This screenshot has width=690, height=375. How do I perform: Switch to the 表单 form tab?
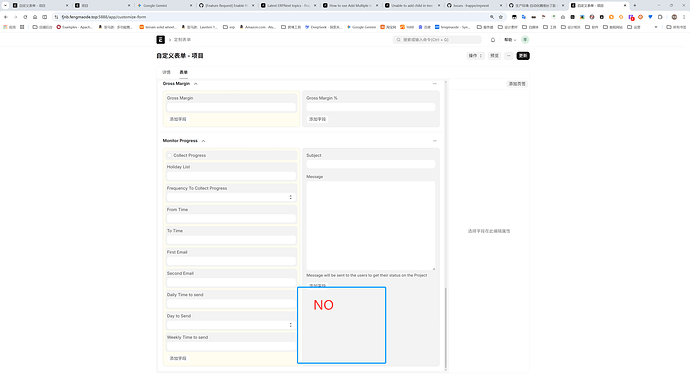tap(184, 72)
